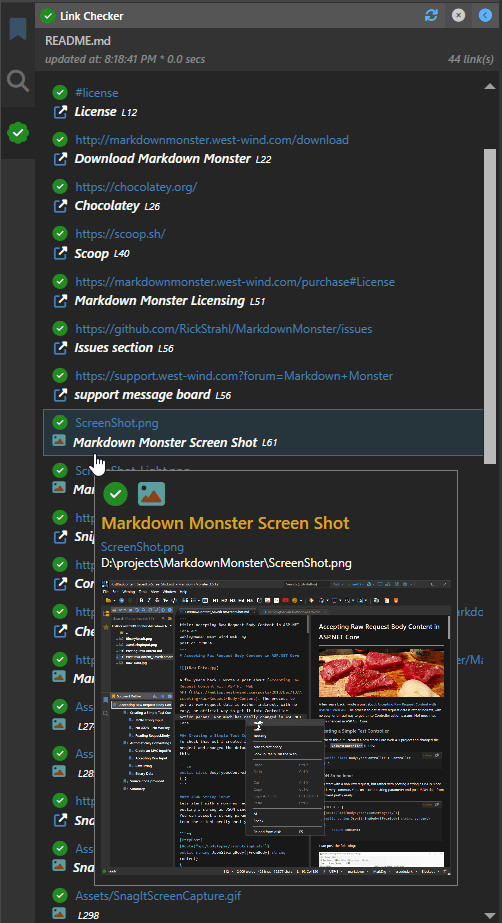Open the Link Checker sidebar tab

pos(18,133)
